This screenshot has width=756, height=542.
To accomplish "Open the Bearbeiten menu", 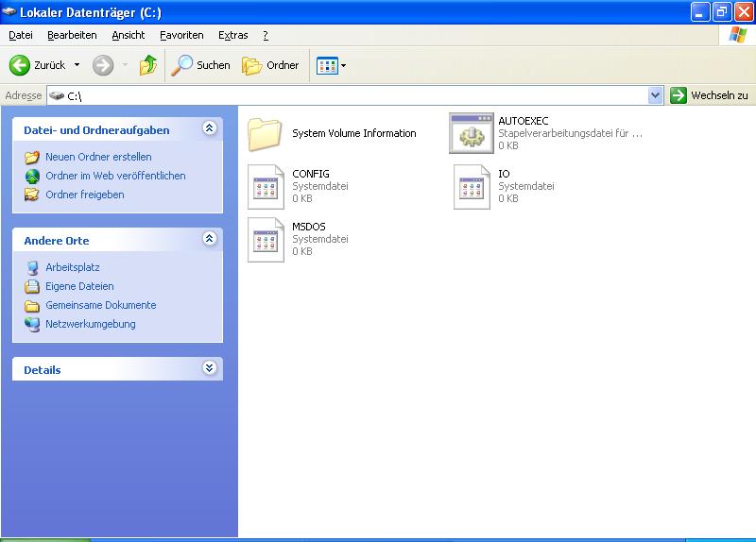I will (x=72, y=35).
